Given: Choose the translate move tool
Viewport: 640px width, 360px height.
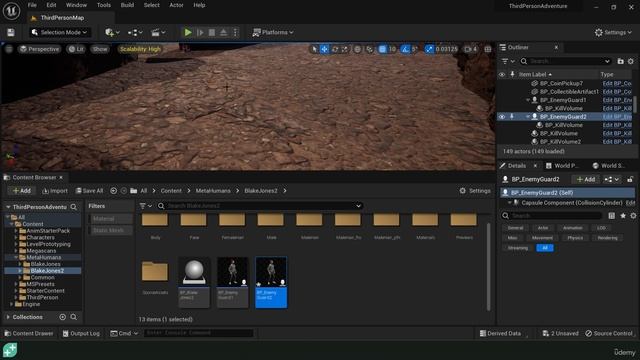Looking at the screenshot, I should click(324, 49).
